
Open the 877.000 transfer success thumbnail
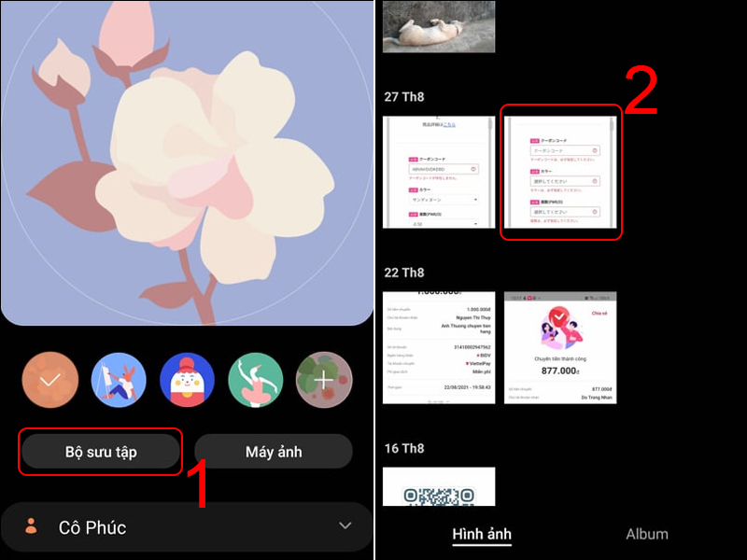(560, 347)
